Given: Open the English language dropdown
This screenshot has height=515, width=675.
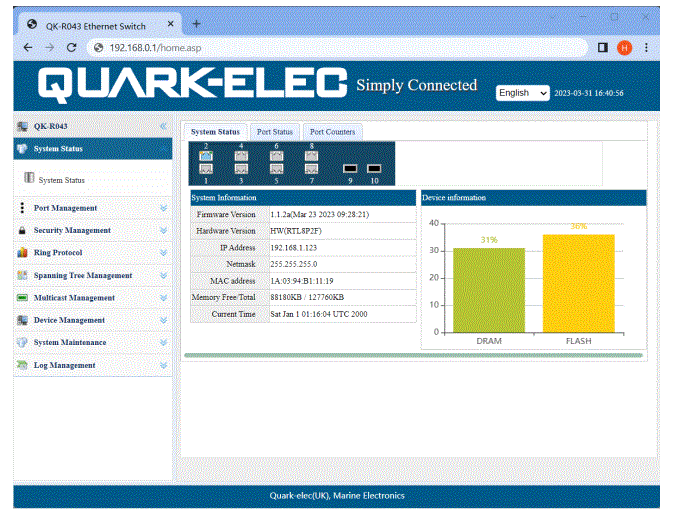Looking at the screenshot, I should click(x=522, y=93).
